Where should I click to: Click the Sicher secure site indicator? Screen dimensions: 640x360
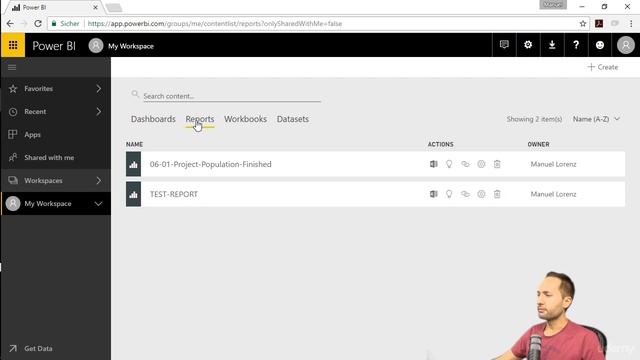pos(65,24)
